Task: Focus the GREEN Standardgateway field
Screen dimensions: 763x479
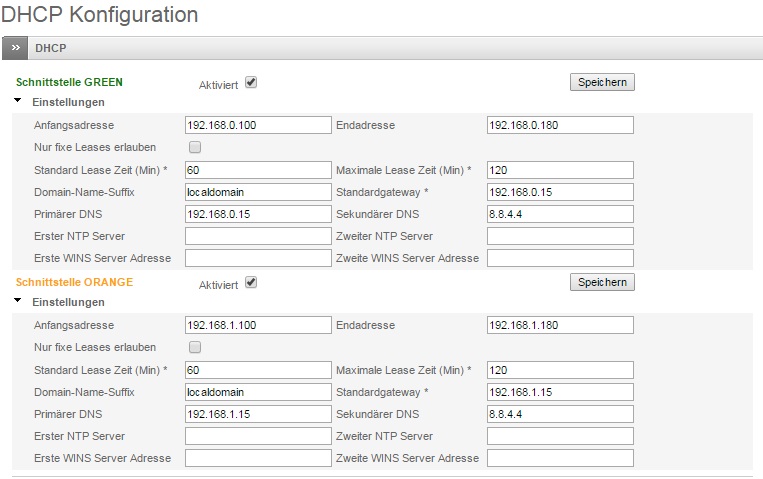Action: (560, 192)
